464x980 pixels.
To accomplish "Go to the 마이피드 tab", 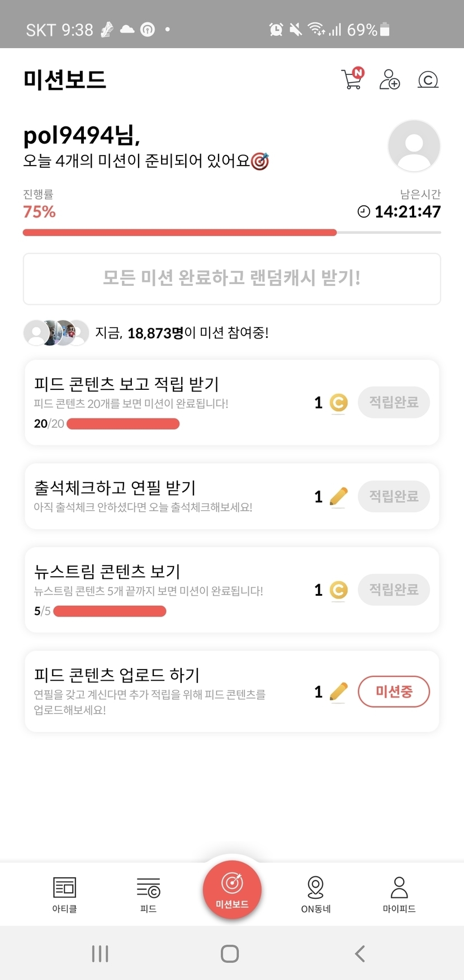I will pyautogui.click(x=399, y=894).
